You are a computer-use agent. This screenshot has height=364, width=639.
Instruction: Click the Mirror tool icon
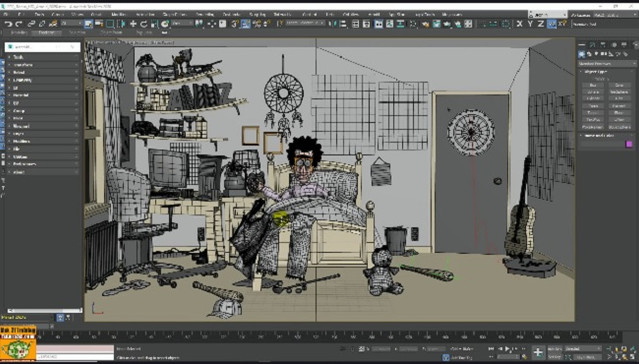coord(333,24)
